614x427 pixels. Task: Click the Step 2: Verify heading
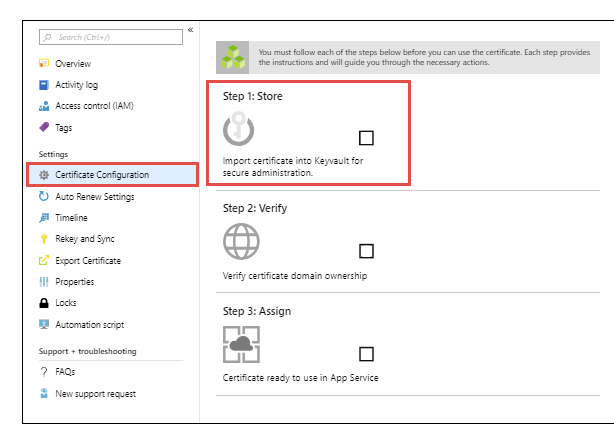[255, 208]
